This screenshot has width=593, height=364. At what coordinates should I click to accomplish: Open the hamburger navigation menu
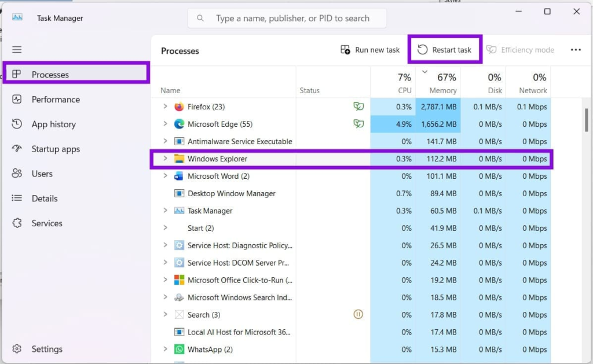pos(17,50)
